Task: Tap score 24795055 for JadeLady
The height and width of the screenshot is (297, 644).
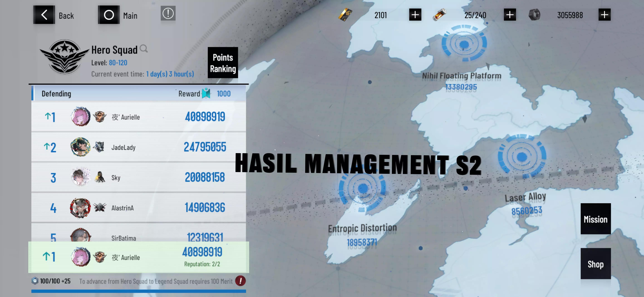Action: (x=205, y=147)
